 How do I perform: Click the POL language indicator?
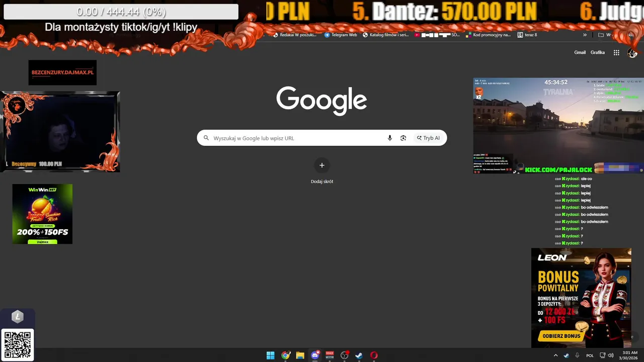tap(590, 355)
